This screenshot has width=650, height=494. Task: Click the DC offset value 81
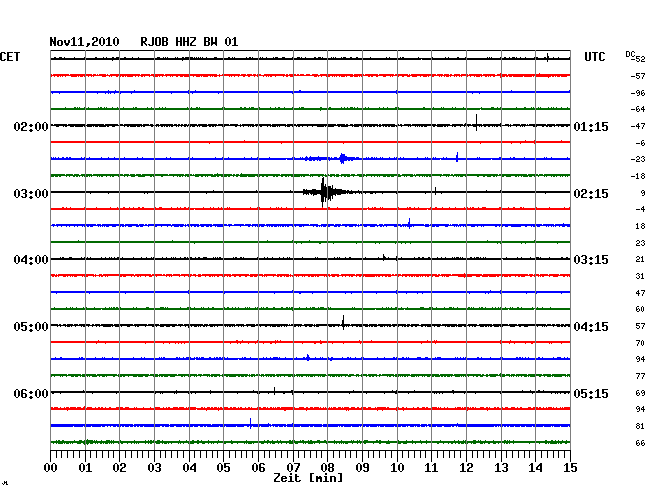(640, 426)
